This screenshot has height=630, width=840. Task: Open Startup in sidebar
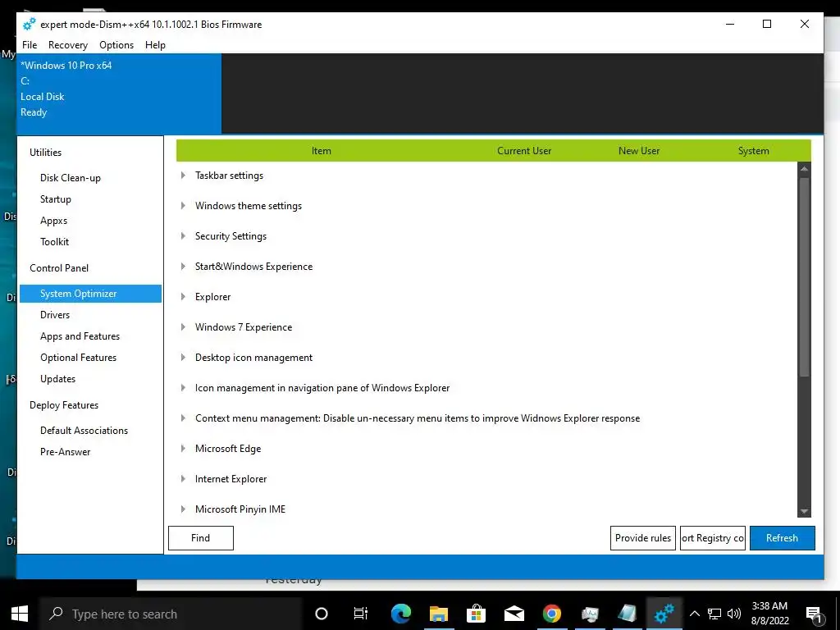pos(56,199)
